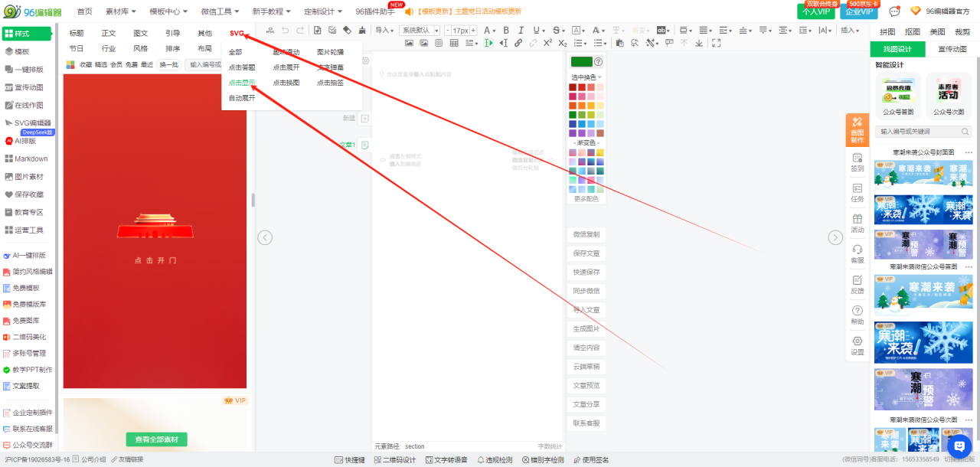Click the format brush icon

click(x=362, y=31)
